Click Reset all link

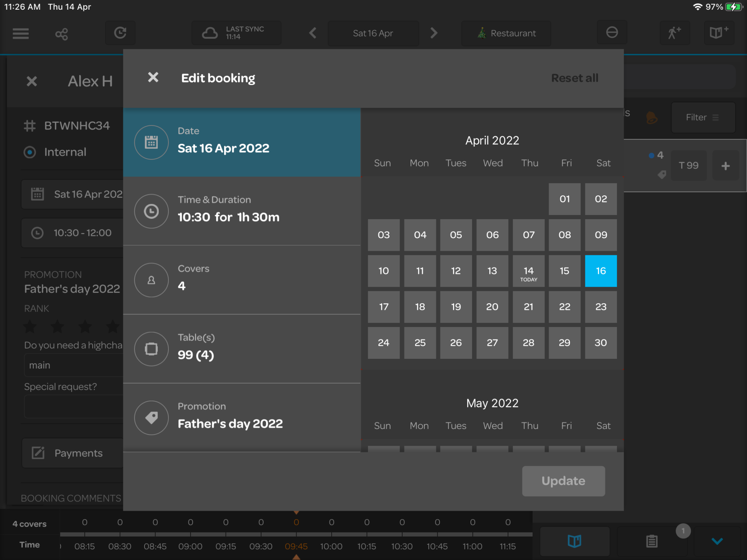pyautogui.click(x=574, y=78)
